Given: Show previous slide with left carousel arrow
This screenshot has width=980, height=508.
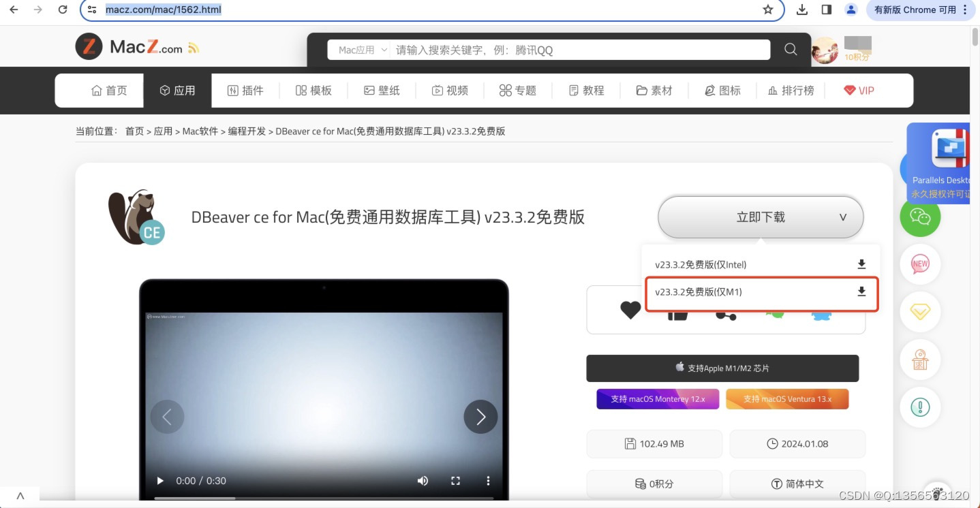Looking at the screenshot, I should pyautogui.click(x=167, y=417).
